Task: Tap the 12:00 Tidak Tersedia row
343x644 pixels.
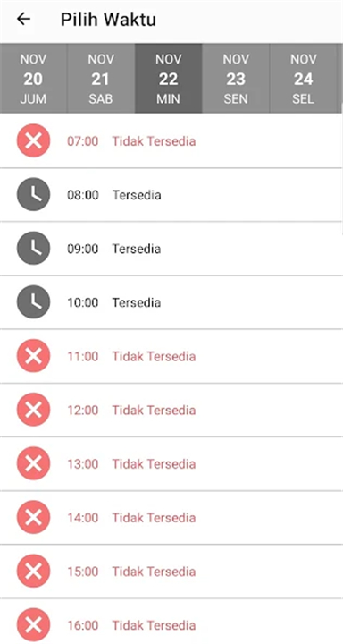Action: [171, 410]
